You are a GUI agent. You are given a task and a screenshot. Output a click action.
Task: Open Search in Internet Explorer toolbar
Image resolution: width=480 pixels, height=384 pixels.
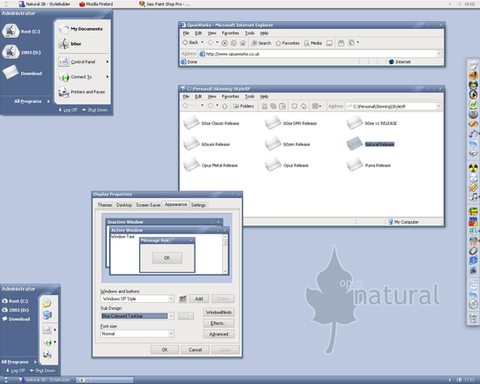click(261, 43)
